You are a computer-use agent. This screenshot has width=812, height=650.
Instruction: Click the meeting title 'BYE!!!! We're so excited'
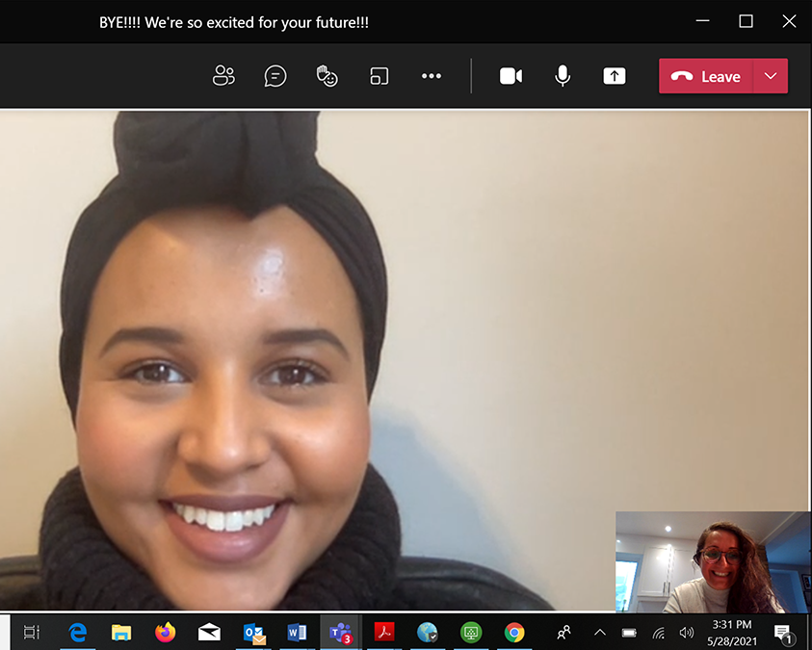tap(233, 23)
